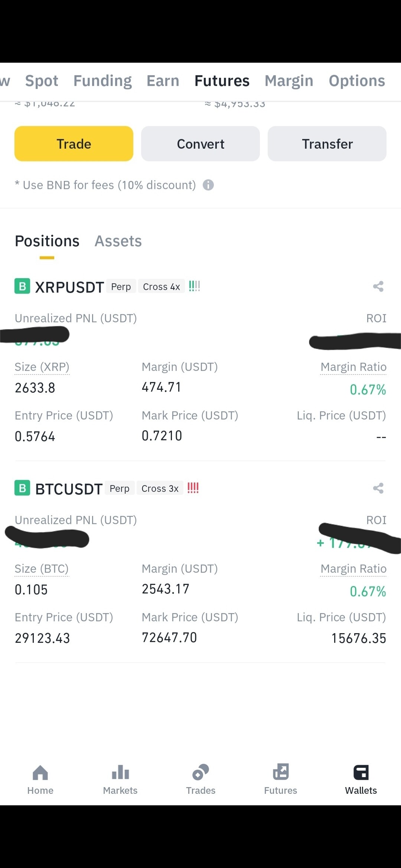Tap the BTCUSDT risk level bars indicator

[x=193, y=488]
